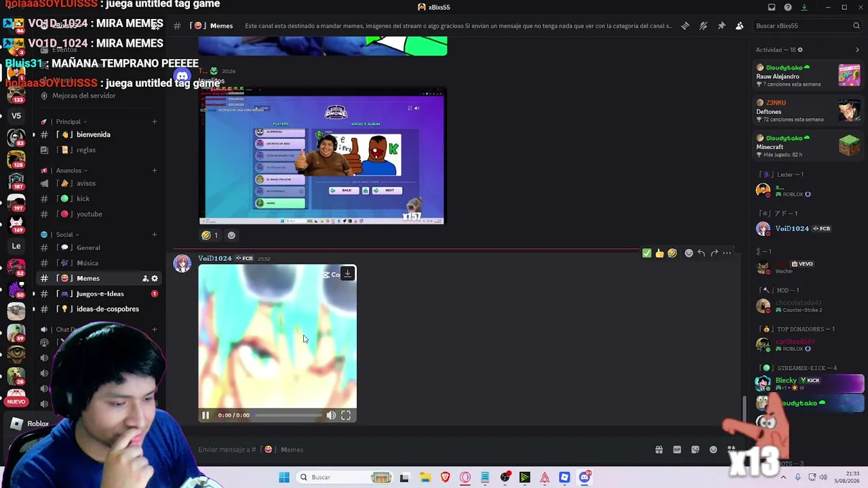868x488 pixels.
Task: Open the emoji picker in message bar
Action: coord(713,449)
